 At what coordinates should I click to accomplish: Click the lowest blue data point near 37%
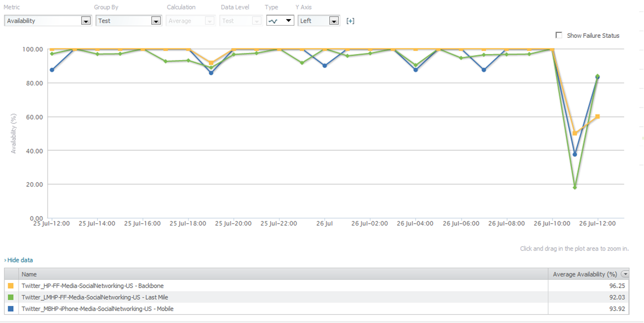pyautogui.click(x=575, y=154)
